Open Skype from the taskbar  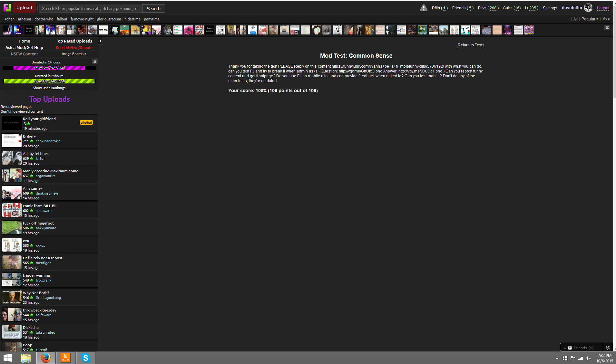(85, 358)
